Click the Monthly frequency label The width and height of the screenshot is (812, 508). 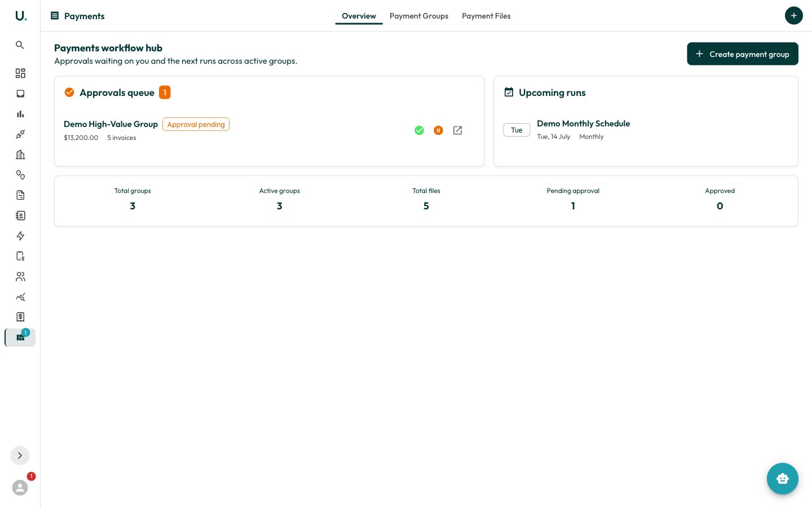point(592,137)
